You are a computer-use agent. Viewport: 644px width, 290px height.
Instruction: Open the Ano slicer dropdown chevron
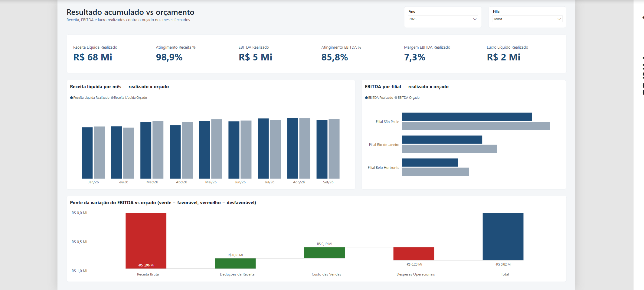(x=475, y=19)
